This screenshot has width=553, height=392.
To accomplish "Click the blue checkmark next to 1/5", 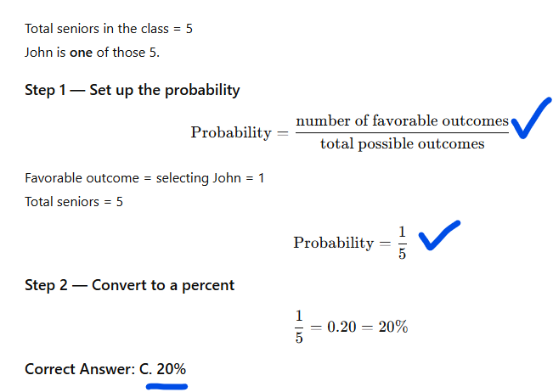I will tap(439, 236).
